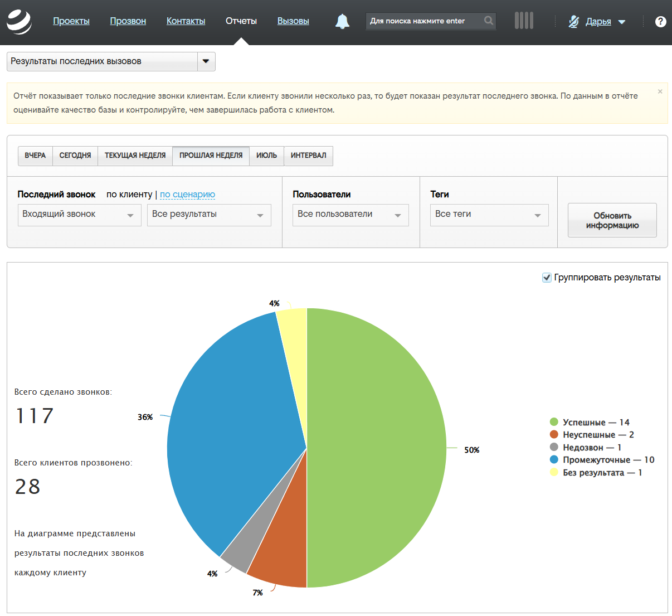
Task: Click the green Успешные legend swatch
Action: (x=554, y=422)
